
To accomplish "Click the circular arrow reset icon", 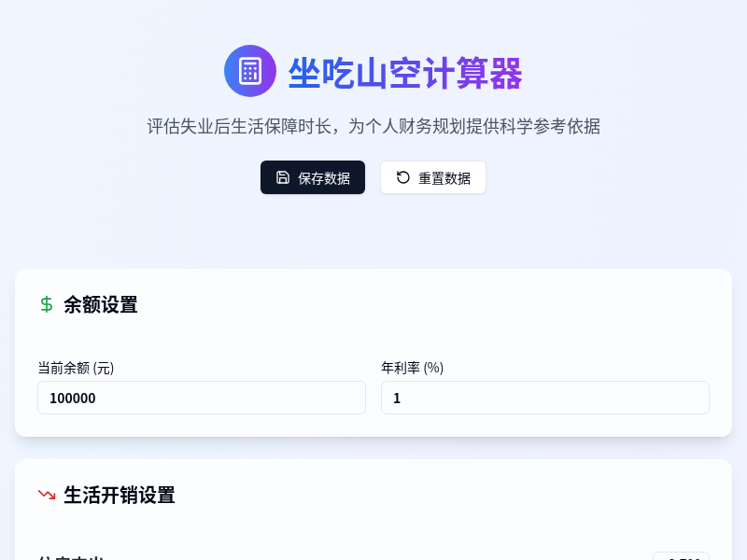I will click(x=403, y=177).
